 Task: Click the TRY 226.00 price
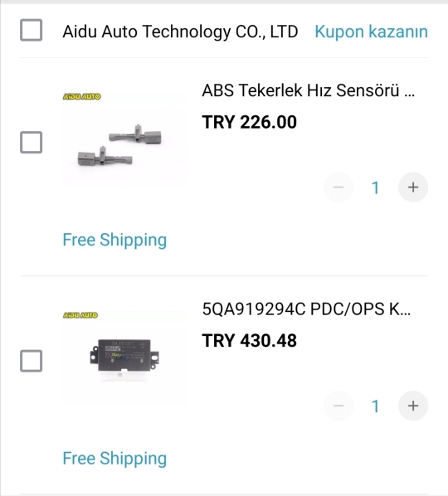[x=250, y=122]
